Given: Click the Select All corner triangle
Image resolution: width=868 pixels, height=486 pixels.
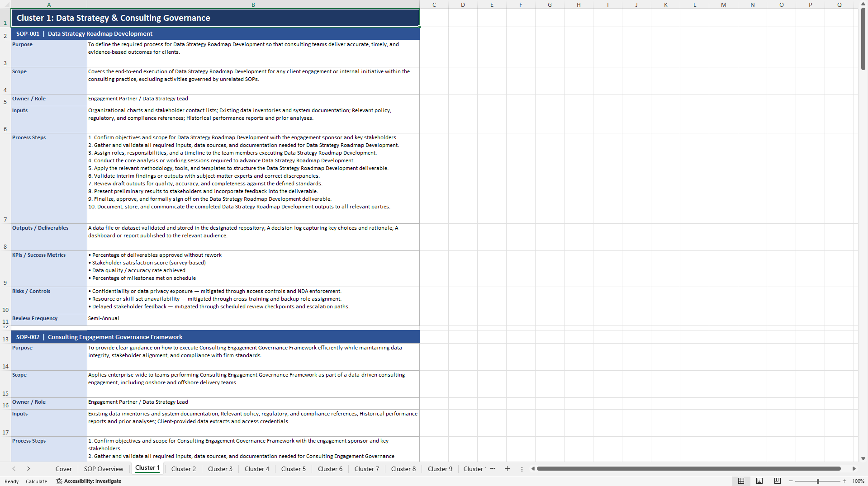Looking at the screenshot, I should click(5, 5).
